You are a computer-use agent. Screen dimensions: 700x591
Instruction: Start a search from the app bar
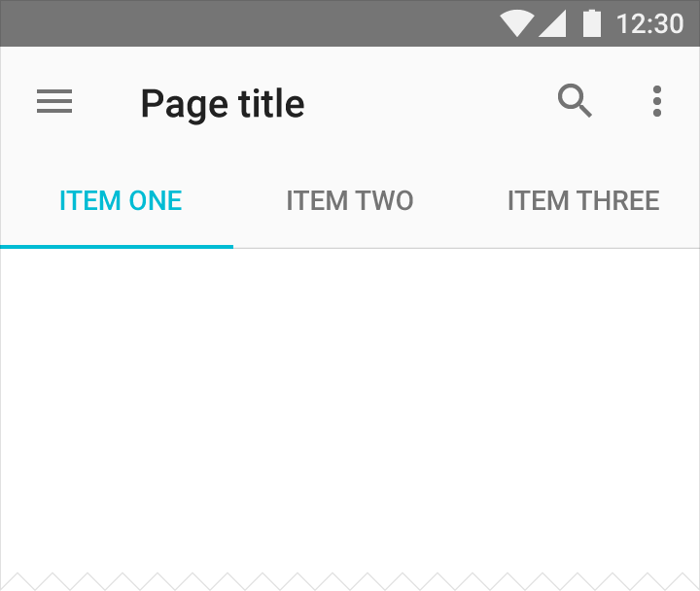pyautogui.click(x=575, y=100)
